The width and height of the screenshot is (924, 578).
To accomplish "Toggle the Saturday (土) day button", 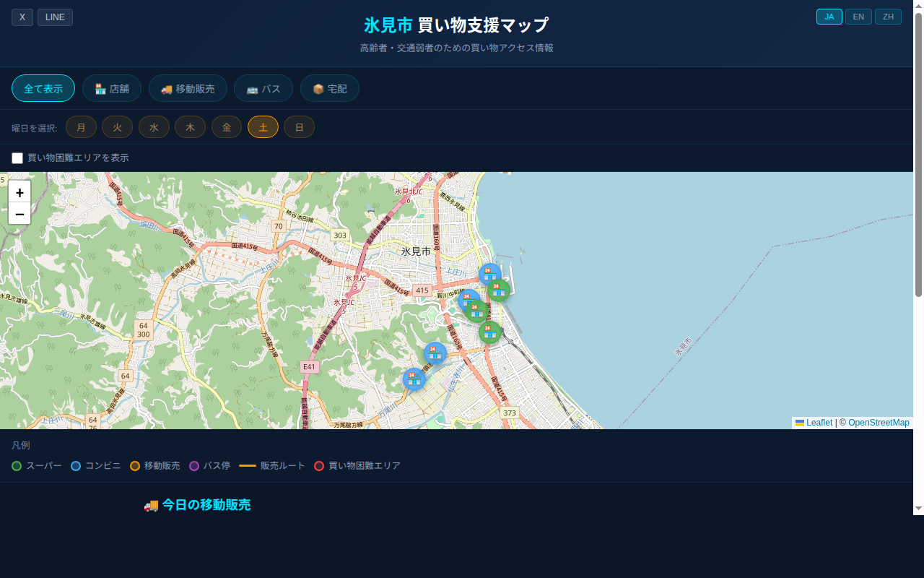I will [263, 127].
